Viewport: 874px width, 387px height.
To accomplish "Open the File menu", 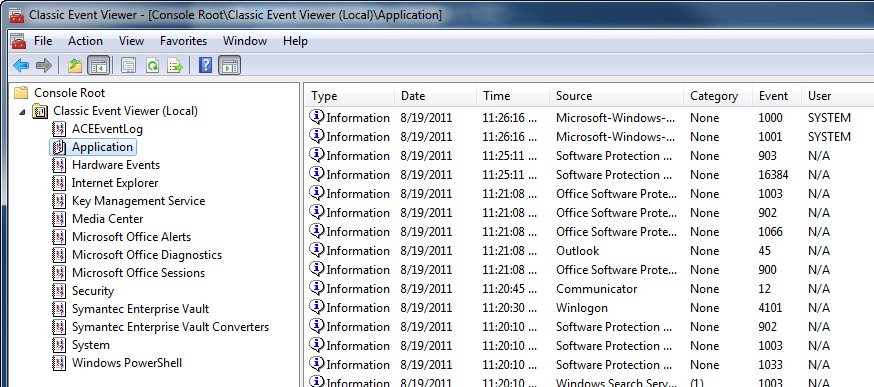I will [x=43, y=41].
